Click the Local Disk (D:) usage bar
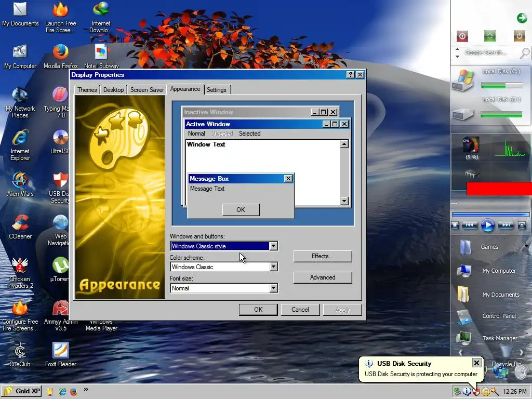Image resolution: width=532 pixels, height=399 pixels. 501,115
